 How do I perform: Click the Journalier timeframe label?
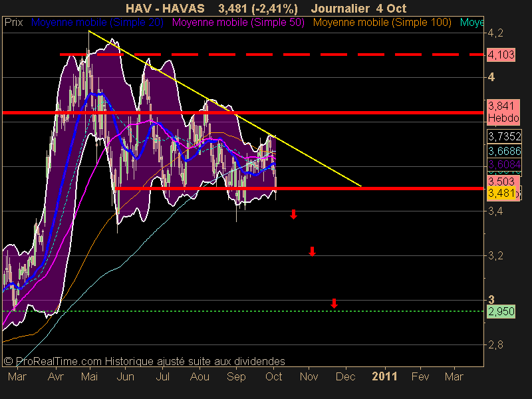(x=340, y=9)
